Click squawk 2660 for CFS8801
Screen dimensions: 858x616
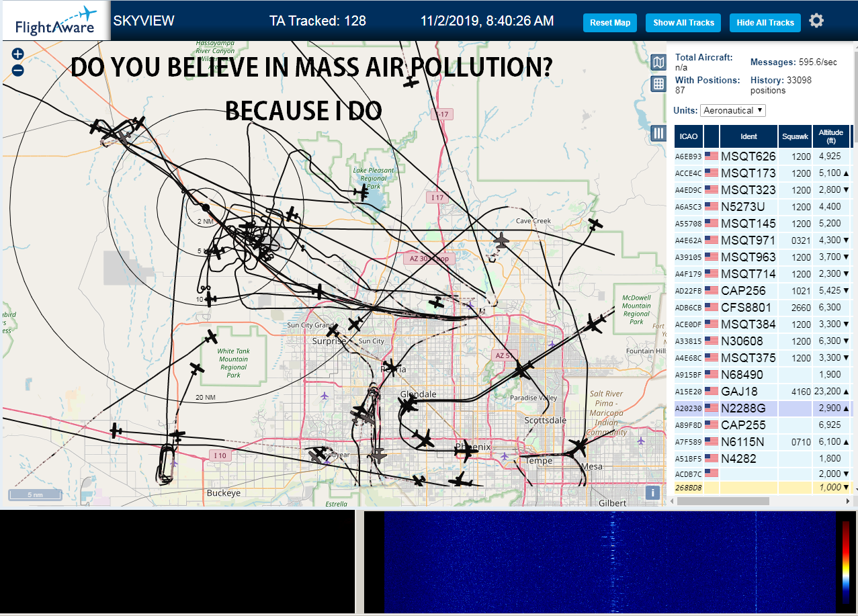tap(802, 308)
